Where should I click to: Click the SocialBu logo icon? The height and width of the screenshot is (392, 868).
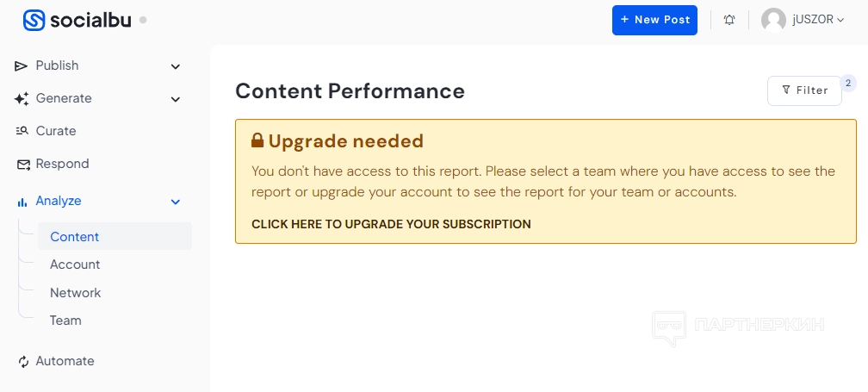34,20
